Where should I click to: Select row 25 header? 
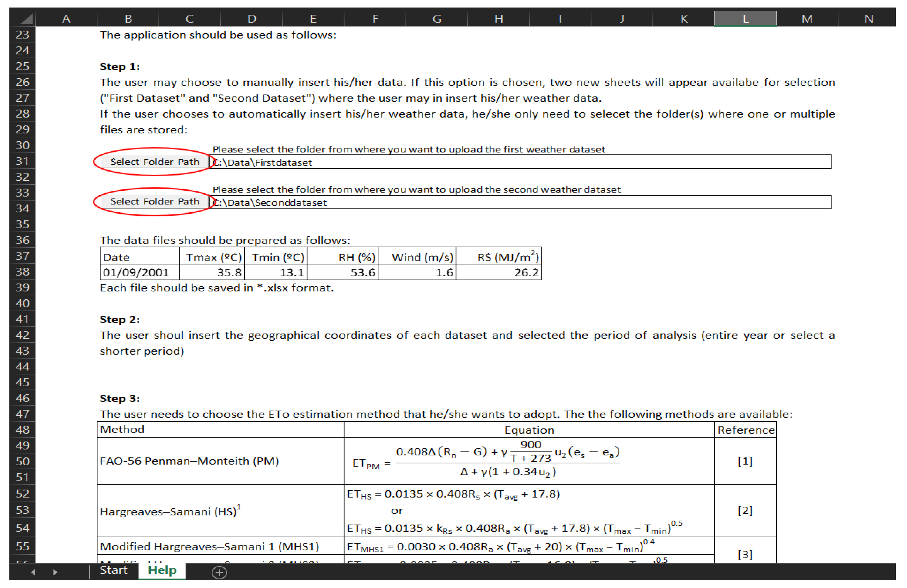[x=23, y=66]
